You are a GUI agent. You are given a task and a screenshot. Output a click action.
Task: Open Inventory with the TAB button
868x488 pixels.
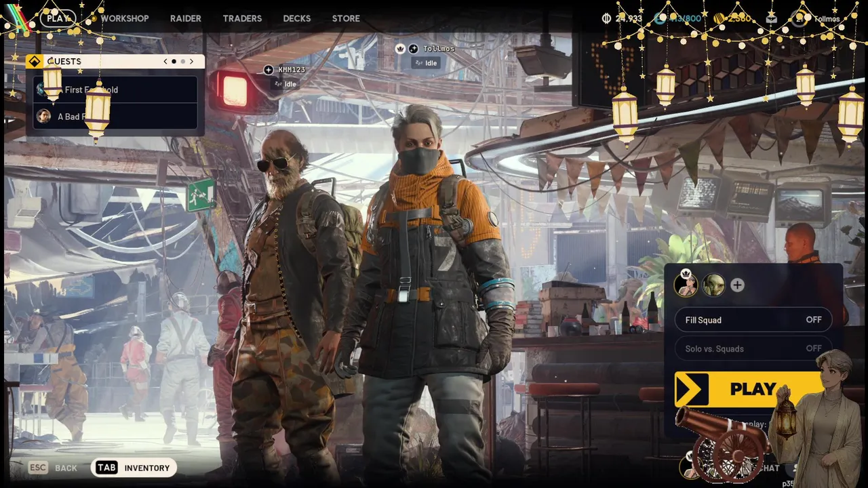click(134, 468)
